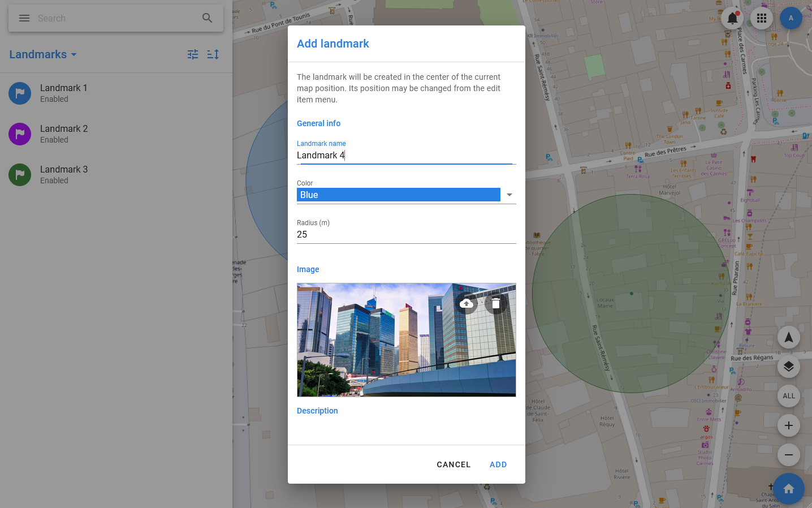Image resolution: width=812 pixels, height=508 pixels.
Task: Click the Radius (m) input field
Action: coord(406,234)
